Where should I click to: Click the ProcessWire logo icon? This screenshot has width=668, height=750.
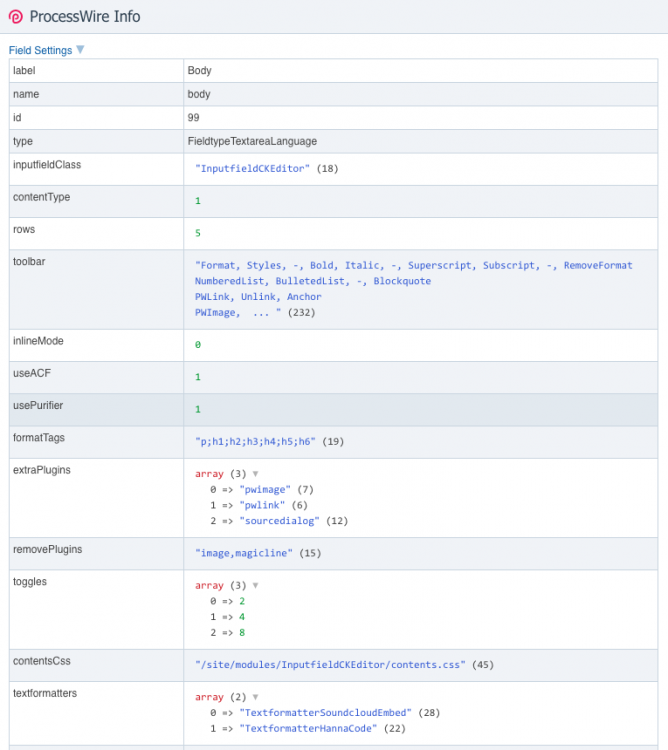point(16,16)
